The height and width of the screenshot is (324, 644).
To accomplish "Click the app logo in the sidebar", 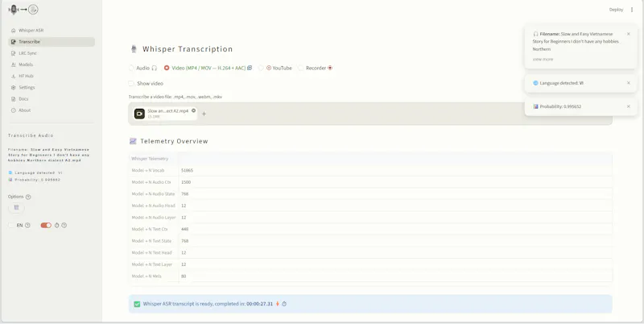I will click(23, 10).
